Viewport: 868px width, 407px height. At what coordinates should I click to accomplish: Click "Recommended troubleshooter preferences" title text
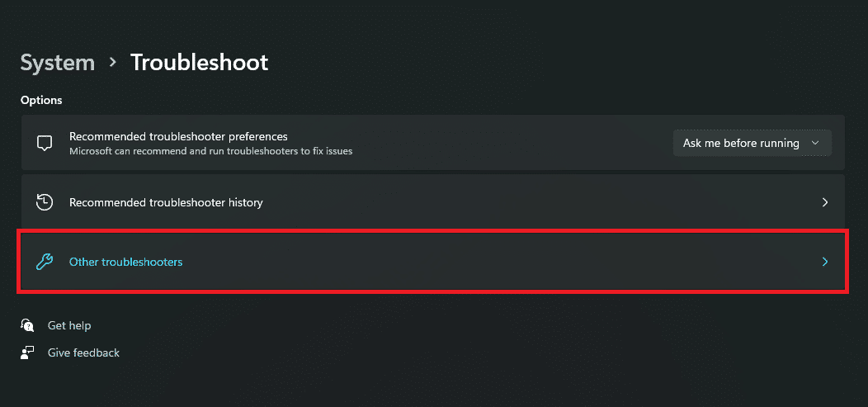point(178,136)
